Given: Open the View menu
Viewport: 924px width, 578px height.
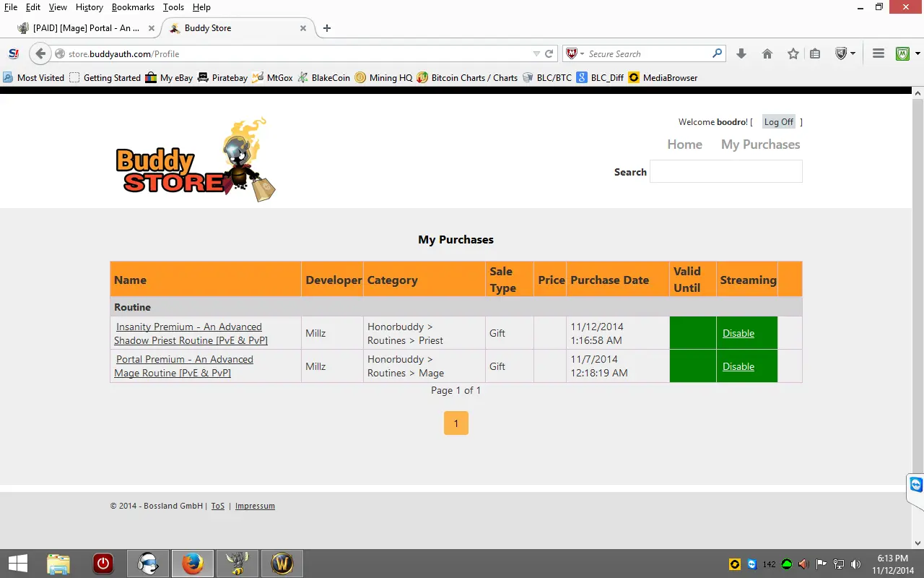Looking at the screenshot, I should pyautogui.click(x=58, y=7).
